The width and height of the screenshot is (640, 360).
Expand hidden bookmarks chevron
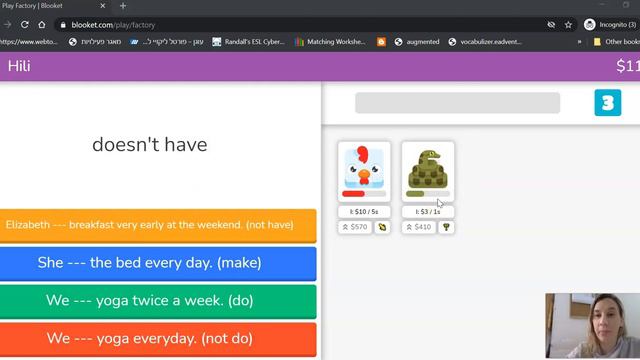pyautogui.click(x=579, y=42)
